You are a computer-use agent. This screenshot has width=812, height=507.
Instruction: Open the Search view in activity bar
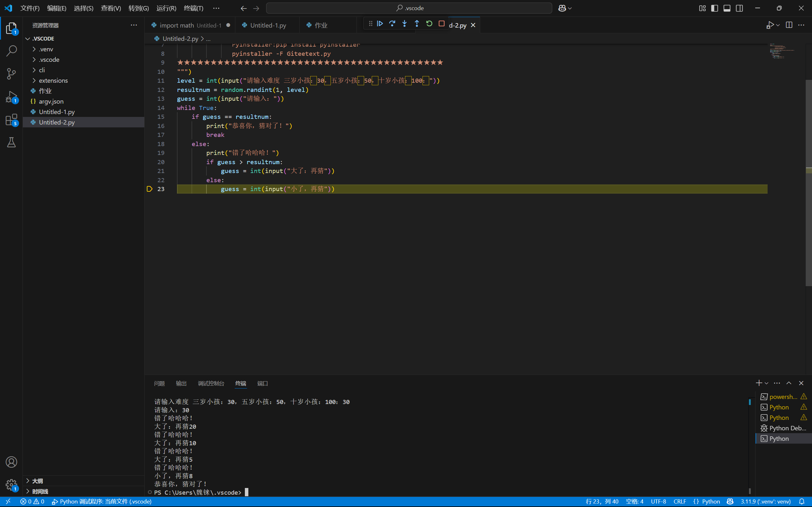[x=11, y=51]
